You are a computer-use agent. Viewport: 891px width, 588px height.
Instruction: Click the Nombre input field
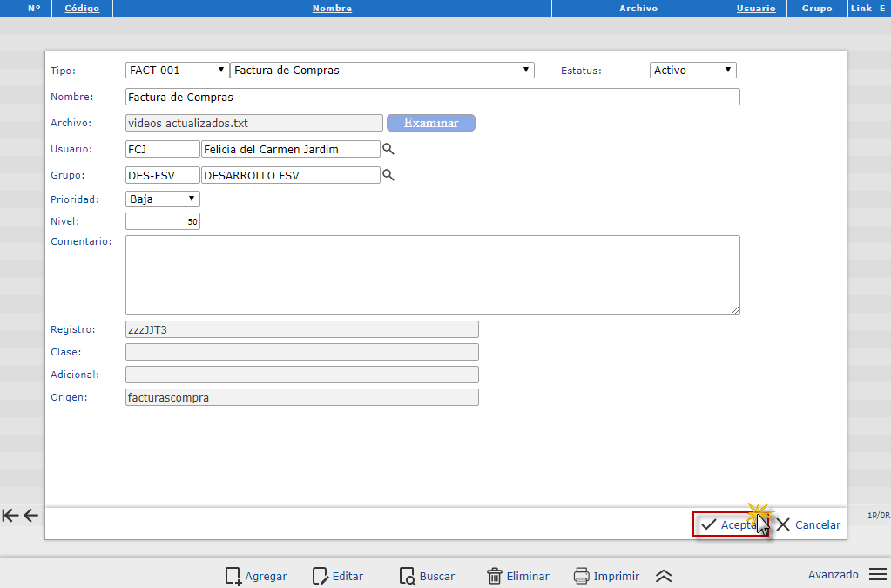(x=432, y=97)
